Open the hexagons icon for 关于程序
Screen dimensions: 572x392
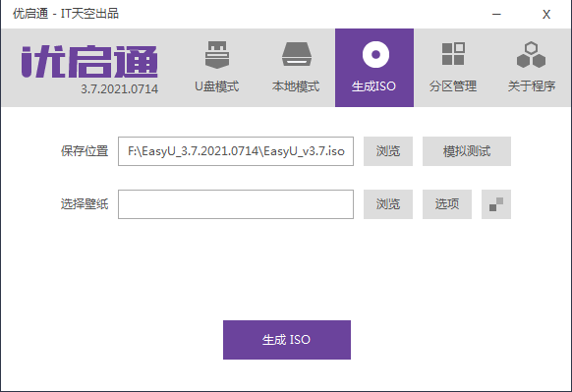531,55
